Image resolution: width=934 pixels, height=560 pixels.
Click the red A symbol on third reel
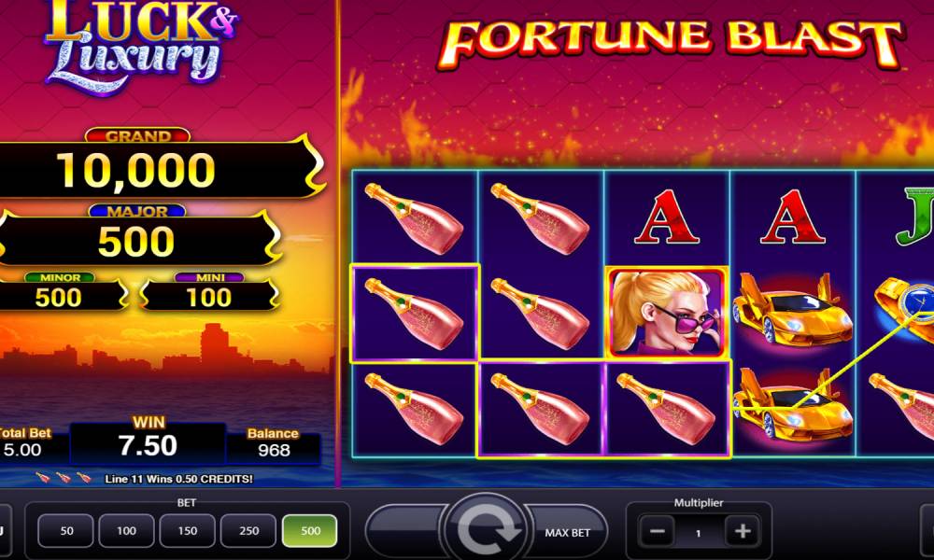click(666, 217)
